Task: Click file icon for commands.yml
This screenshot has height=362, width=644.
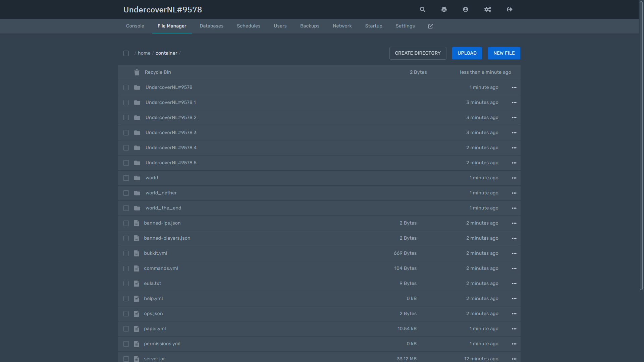Action: [137, 268]
